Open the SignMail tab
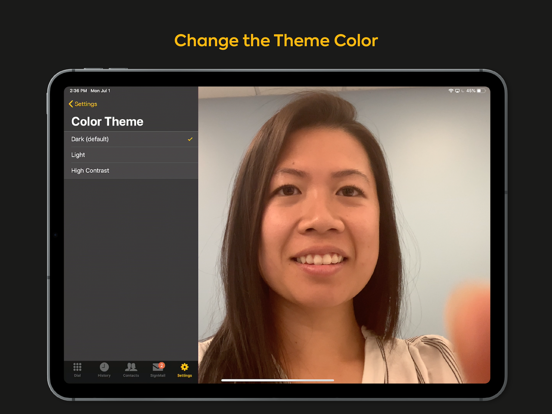Viewport: 552px width, 414px height. click(158, 370)
